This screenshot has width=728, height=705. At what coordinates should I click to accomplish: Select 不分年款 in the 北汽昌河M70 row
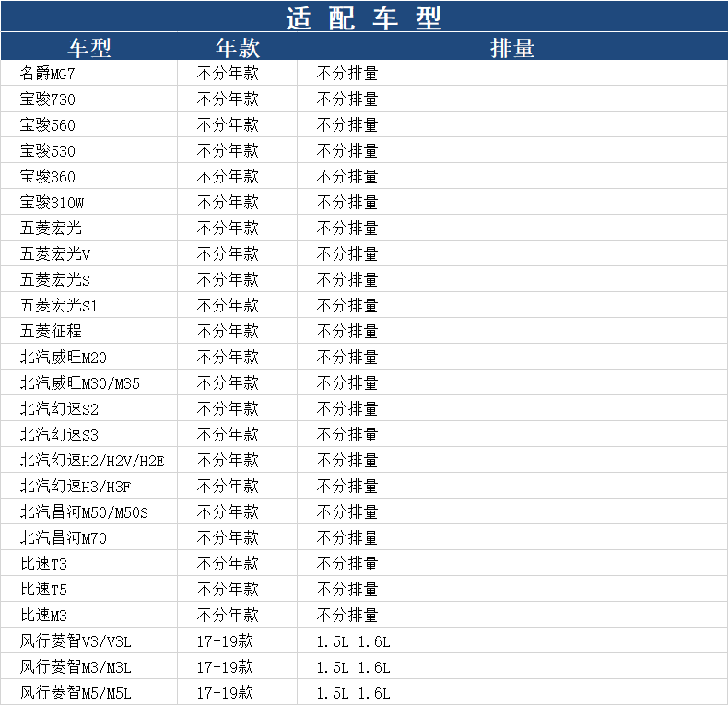(228, 538)
